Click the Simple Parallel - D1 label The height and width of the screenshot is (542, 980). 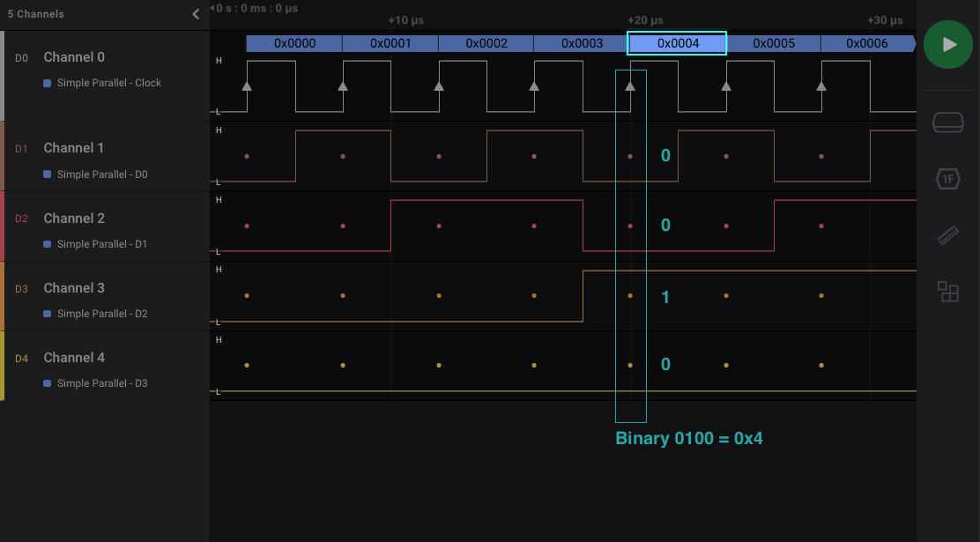pyautogui.click(x=102, y=244)
